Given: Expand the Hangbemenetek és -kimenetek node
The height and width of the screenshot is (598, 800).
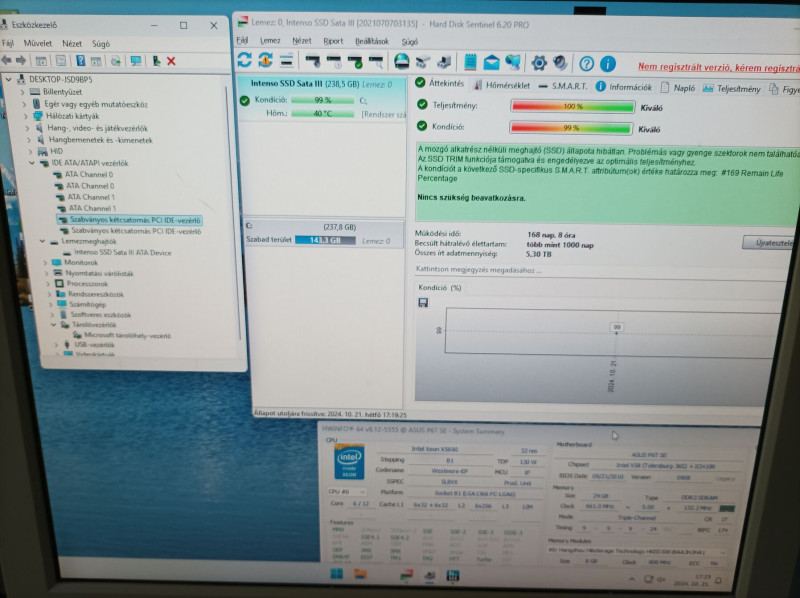Looking at the screenshot, I should tap(29, 140).
